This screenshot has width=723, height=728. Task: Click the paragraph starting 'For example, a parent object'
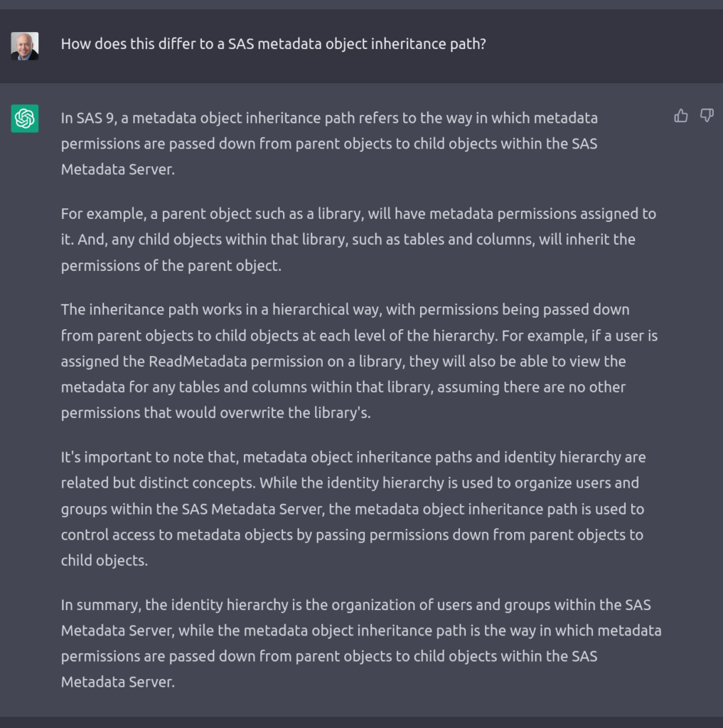358,240
